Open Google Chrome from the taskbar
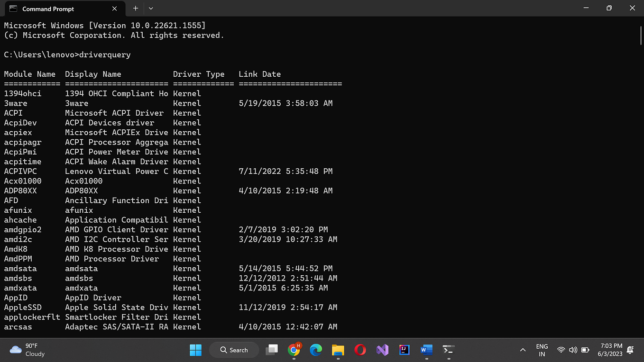644x362 pixels. [294, 350]
